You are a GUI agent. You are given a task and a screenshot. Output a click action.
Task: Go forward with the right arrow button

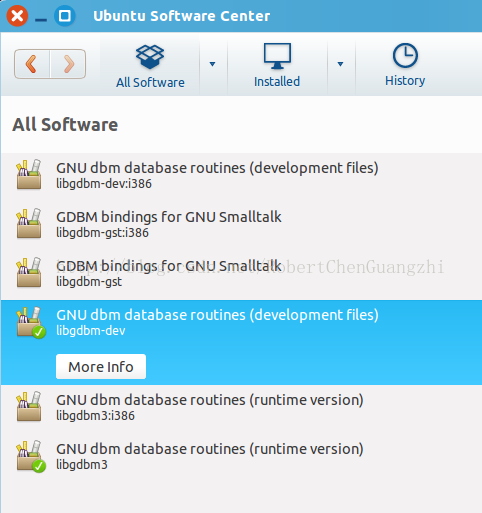pos(68,64)
